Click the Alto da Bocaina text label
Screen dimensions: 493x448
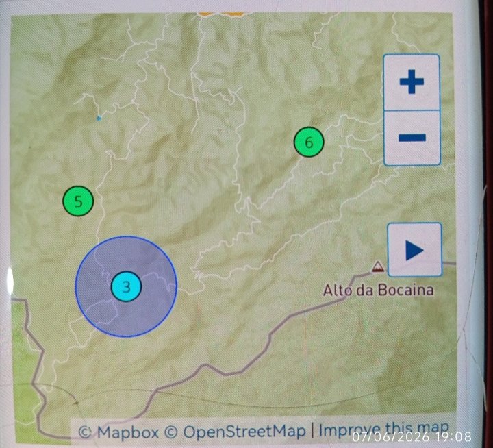click(x=379, y=290)
